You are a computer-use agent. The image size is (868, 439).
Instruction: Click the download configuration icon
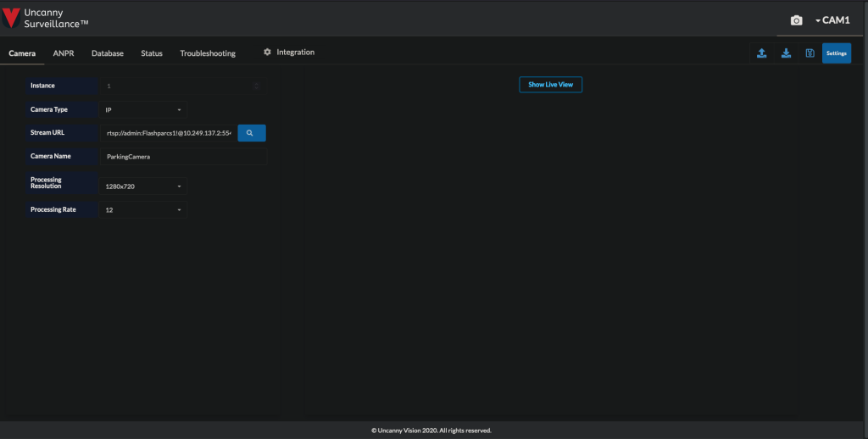click(x=786, y=53)
